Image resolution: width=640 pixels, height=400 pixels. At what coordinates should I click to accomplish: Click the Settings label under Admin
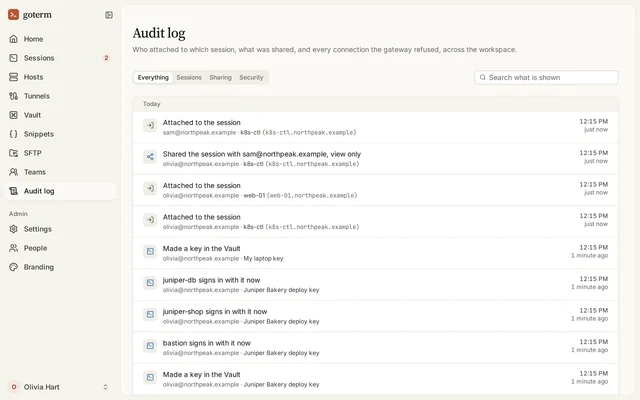point(38,229)
